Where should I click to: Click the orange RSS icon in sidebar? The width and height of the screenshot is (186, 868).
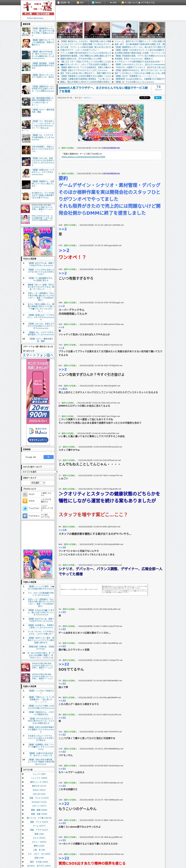[25, 501]
